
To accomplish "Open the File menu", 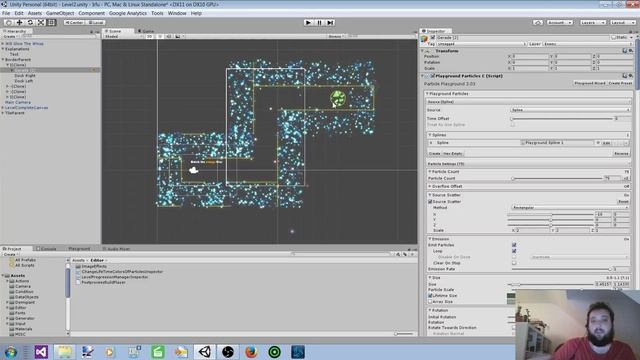I will (6, 13).
